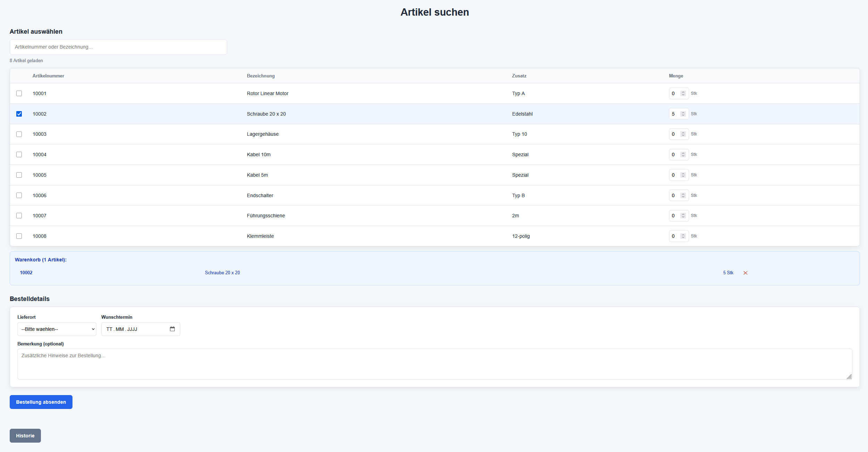Click the Typ 10 Zusatz cell
Viewport: 868px width, 452px height.
(x=519, y=134)
